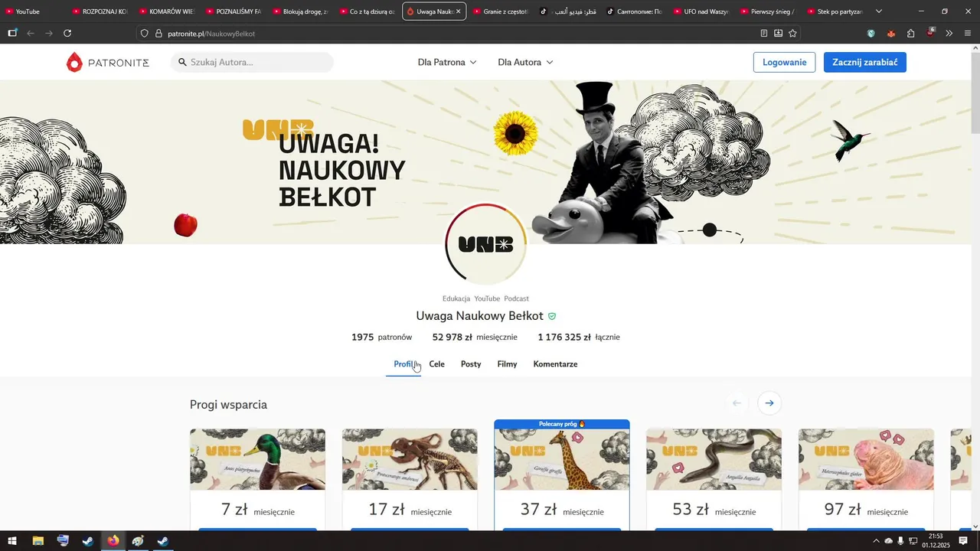Click the uBlock Origin extension icon
This screenshot has height=551, width=980.
(x=930, y=33)
